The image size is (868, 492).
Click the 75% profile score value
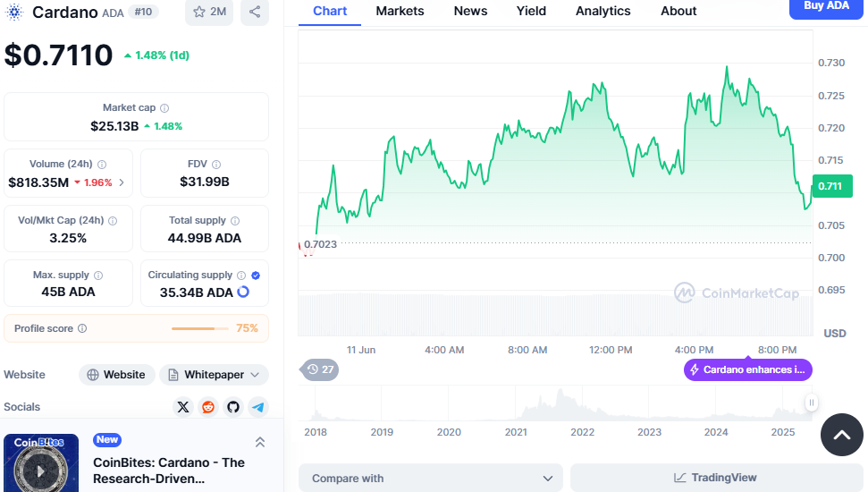tap(247, 328)
